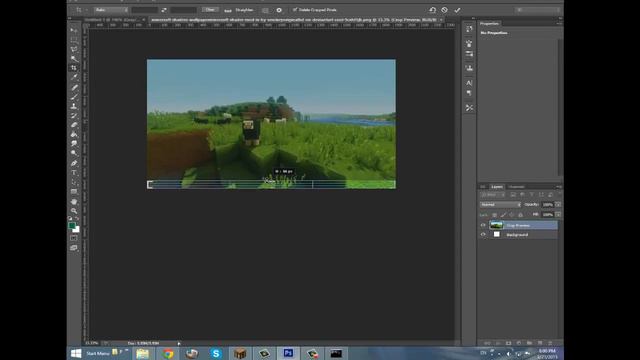Open the Paragraph panel icon
This screenshot has width=640, height=360.
click(x=469, y=93)
